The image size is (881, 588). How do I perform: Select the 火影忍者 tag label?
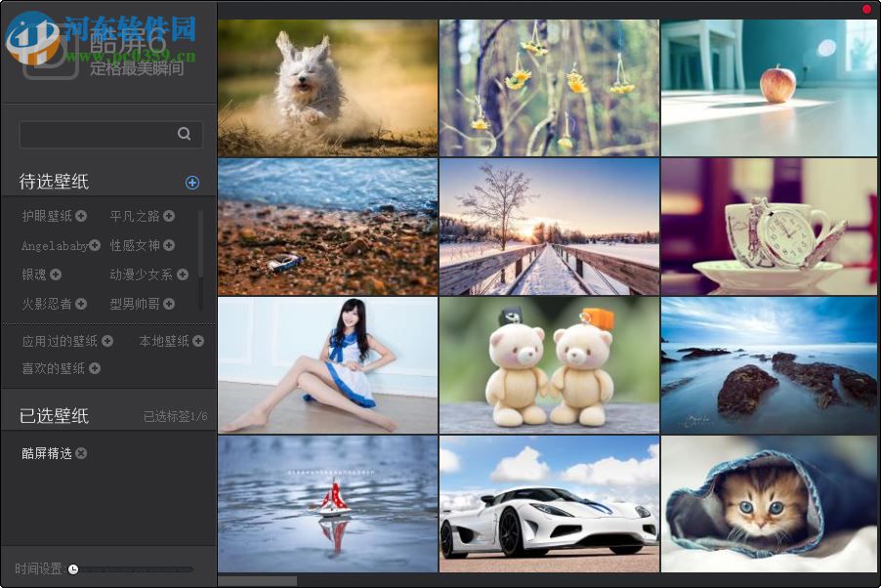coord(47,304)
